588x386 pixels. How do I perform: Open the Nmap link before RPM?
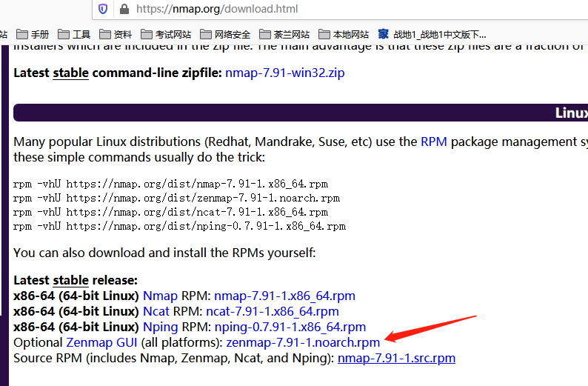[160, 296]
